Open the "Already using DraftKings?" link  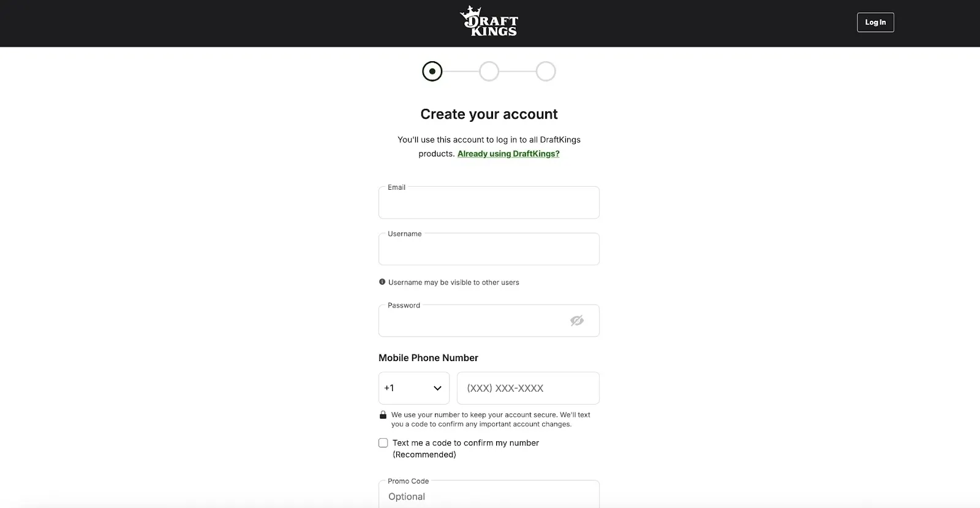(x=508, y=154)
